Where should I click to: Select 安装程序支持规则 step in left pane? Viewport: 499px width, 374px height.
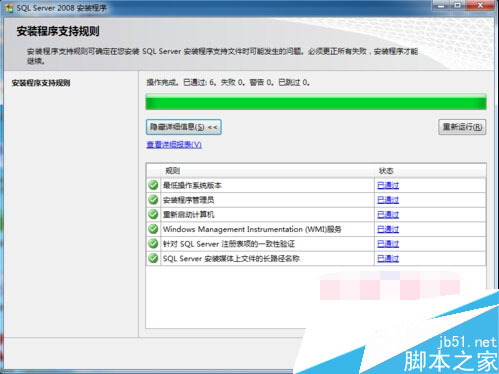tap(41, 83)
